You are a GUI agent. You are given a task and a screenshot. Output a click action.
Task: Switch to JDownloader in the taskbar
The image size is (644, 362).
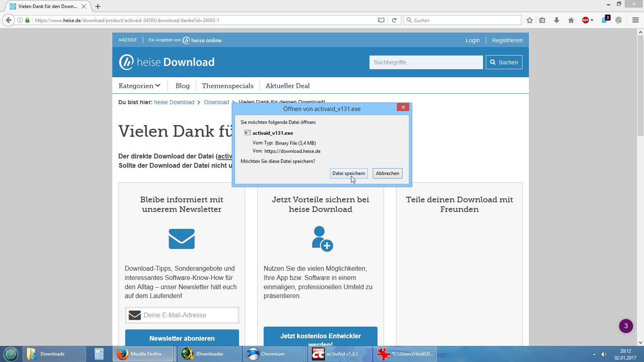click(x=210, y=354)
